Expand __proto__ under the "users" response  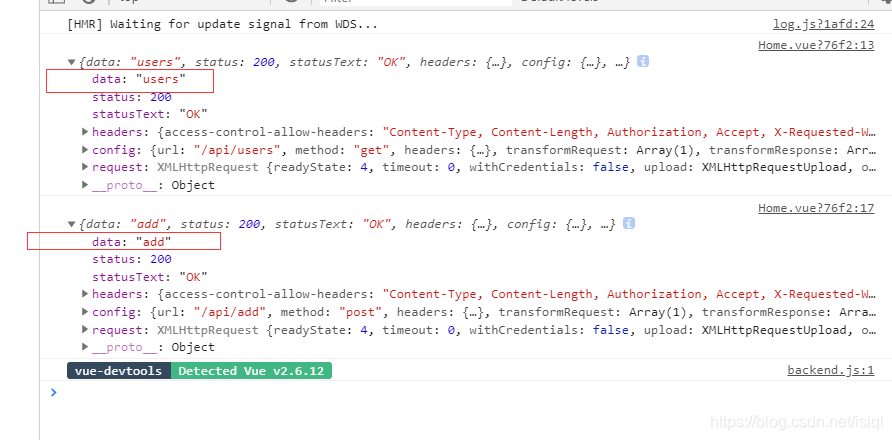click(85, 185)
